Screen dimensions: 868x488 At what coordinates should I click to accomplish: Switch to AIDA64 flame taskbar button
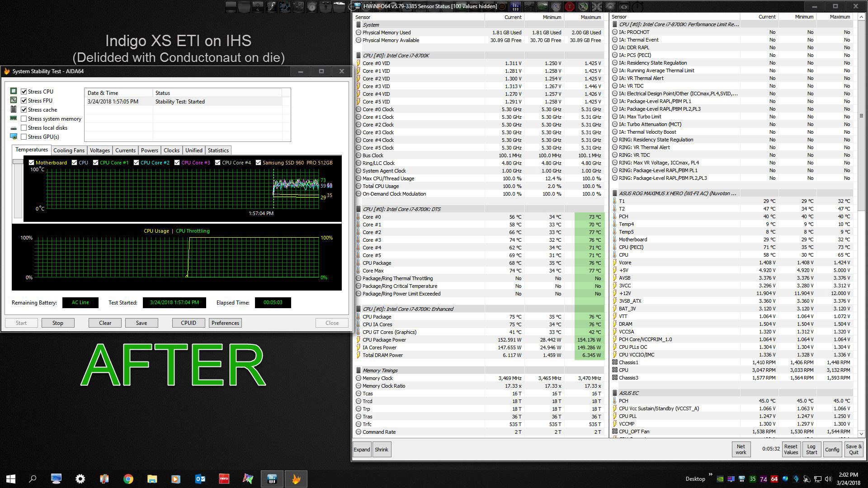pos(296,479)
